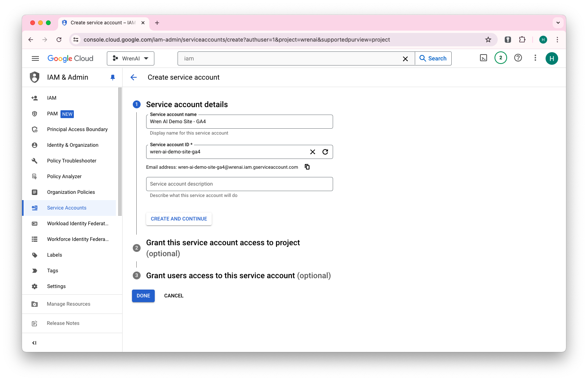Reload the page in browser
Image resolution: width=588 pixels, height=381 pixels.
tap(59, 40)
